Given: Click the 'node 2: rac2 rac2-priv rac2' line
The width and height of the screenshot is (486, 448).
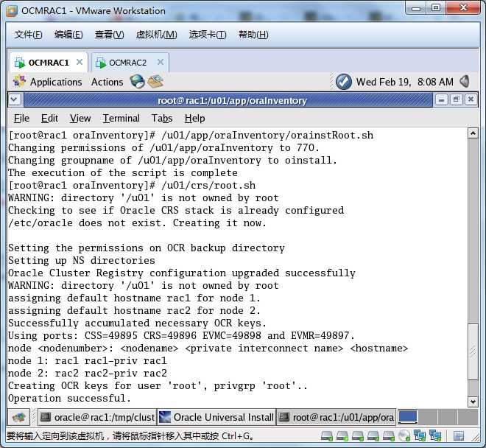Looking at the screenshot, I should tap(88, 373).
